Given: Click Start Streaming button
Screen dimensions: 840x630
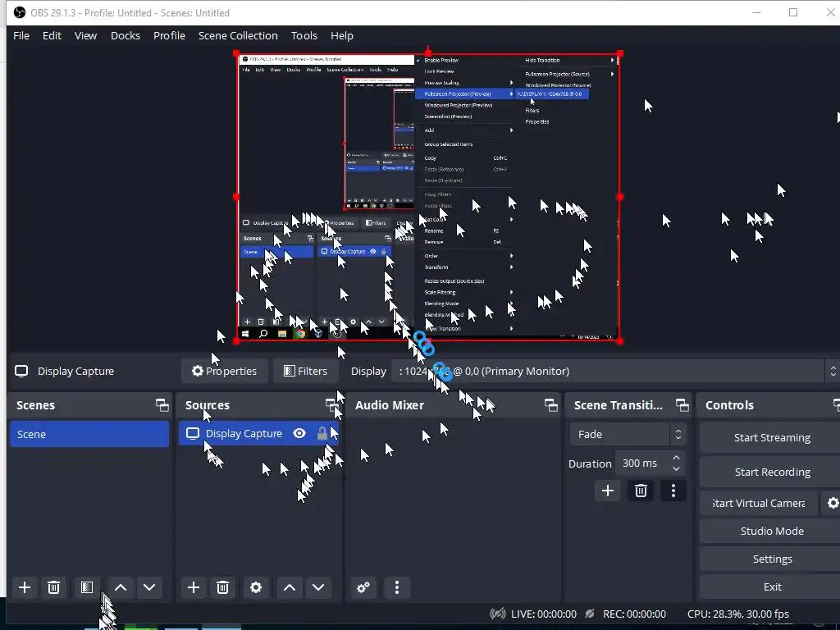Looking at the screenshot, I should (771, 438).
